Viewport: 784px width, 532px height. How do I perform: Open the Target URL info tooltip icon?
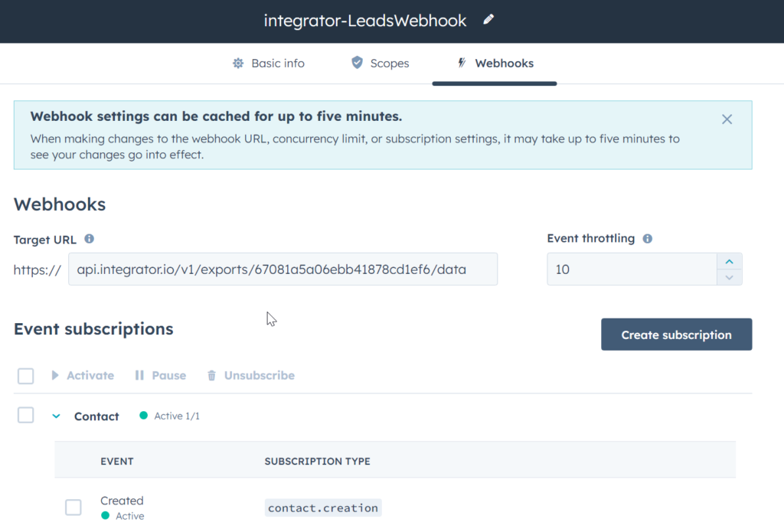[x=89, y=239]
